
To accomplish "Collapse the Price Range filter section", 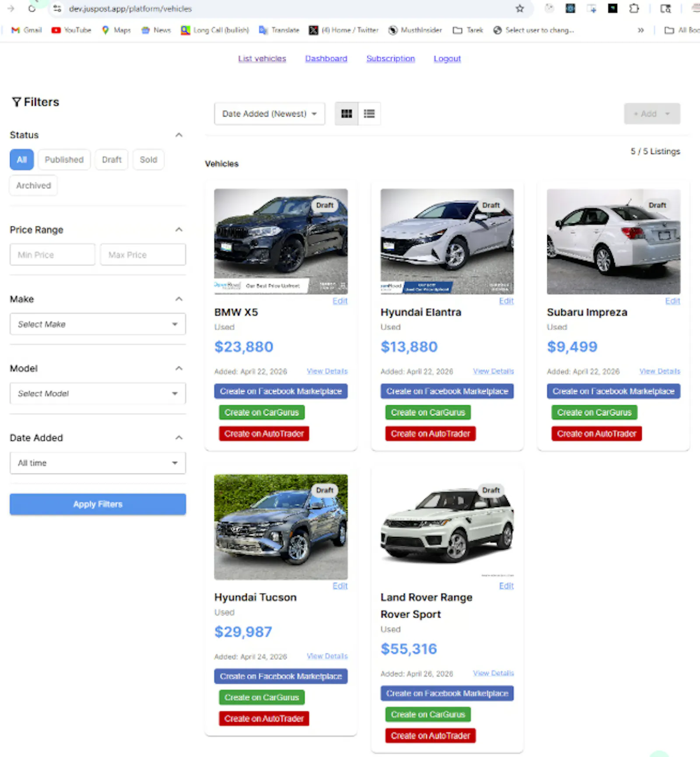I will [x=179, y=230].
